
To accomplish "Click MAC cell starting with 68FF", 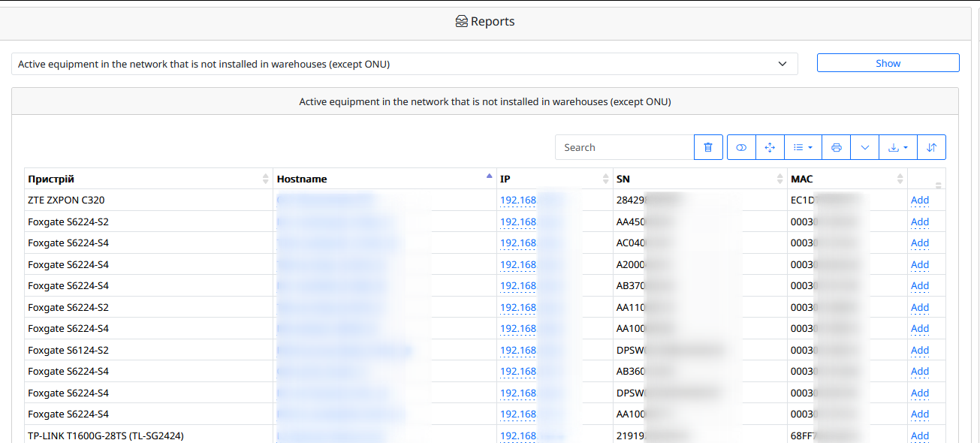I will [x=847, y=435].
